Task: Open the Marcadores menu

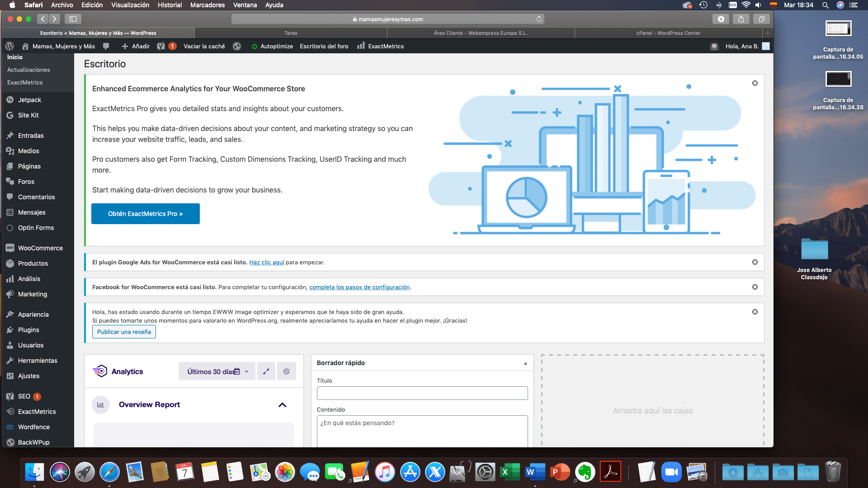Action: 208,5
